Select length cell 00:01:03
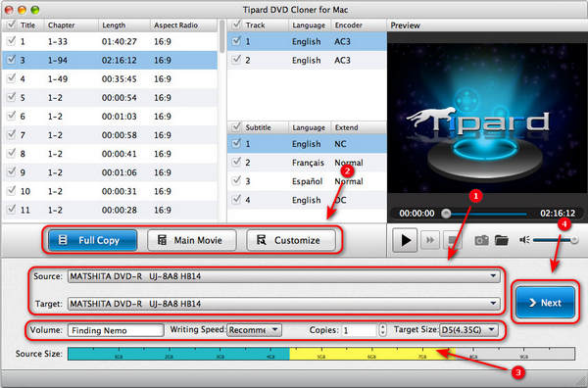This screenshot has width=588, height=388. tap(120, 117)
